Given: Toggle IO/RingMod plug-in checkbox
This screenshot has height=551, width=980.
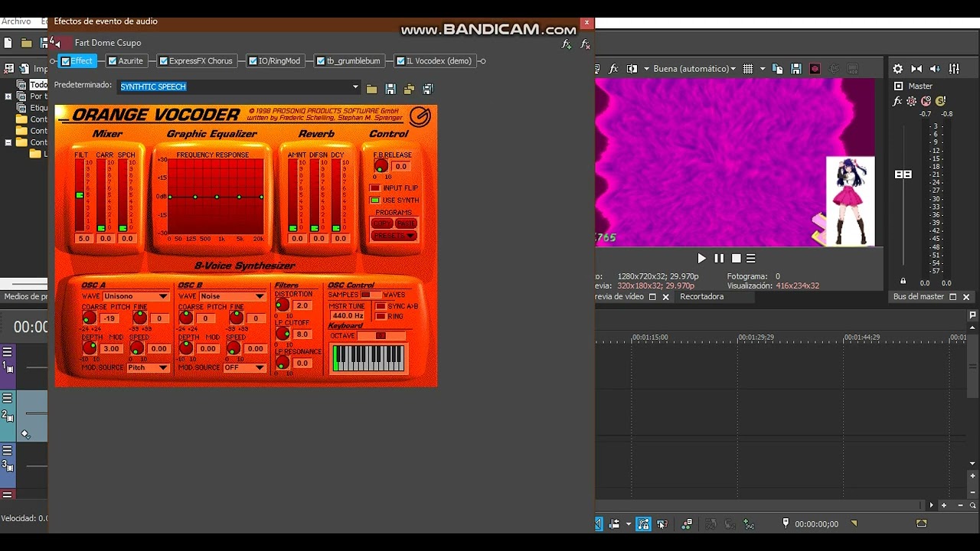Looking at the screenshot, I should (253, 61).
